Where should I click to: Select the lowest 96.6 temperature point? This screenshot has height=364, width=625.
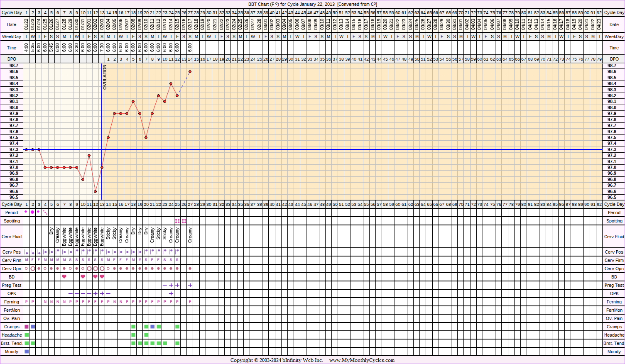(96, 191)
